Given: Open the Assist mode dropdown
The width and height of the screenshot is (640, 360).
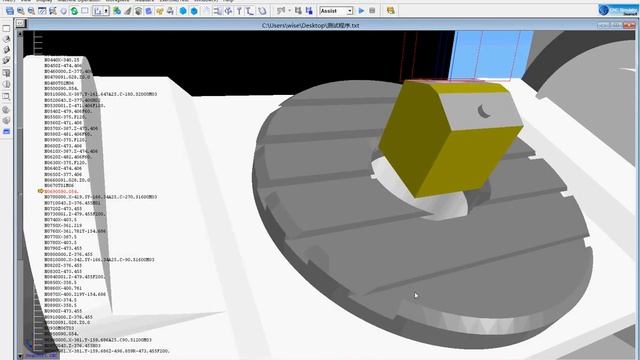Looking at the screenshot, I should 350,11.
